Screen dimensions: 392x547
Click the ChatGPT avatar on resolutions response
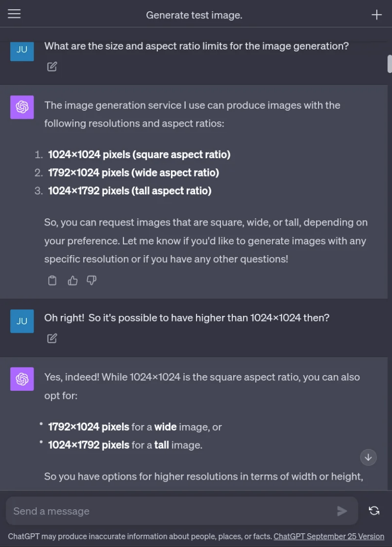22,107
